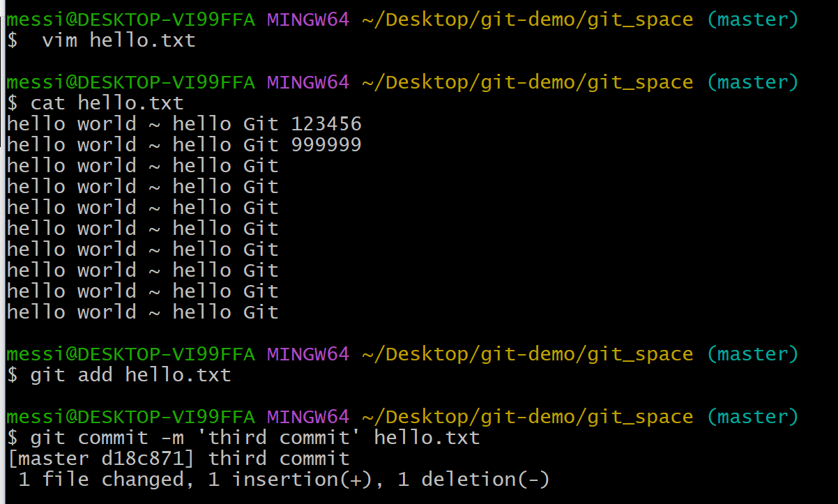Click 'messi@DESKTOP-VI99FFA' in the prompt above the vim command

(x=130, y=20)
